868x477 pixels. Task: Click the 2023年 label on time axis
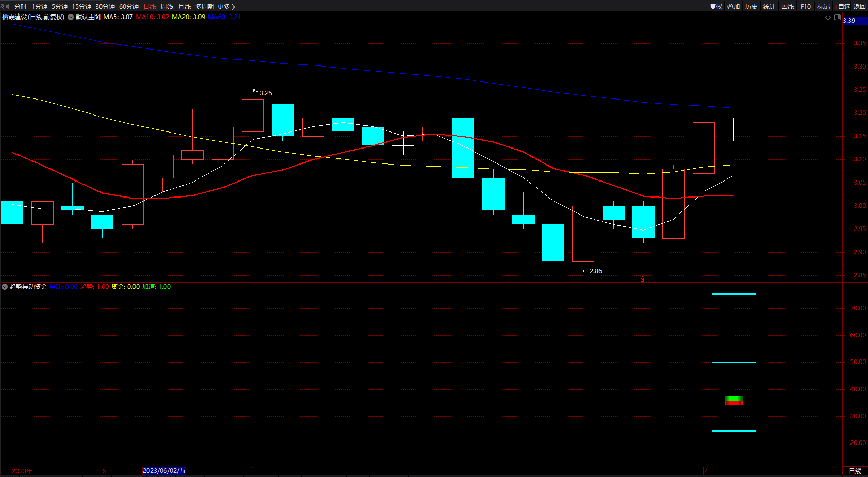pos(22,471)
